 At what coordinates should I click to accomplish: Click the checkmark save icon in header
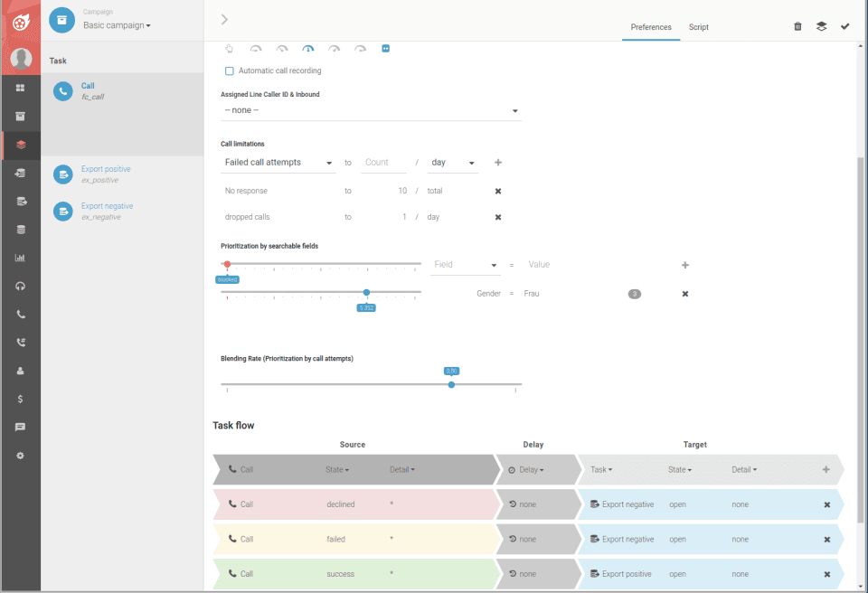pyautogui.click(x=844, y=26)
